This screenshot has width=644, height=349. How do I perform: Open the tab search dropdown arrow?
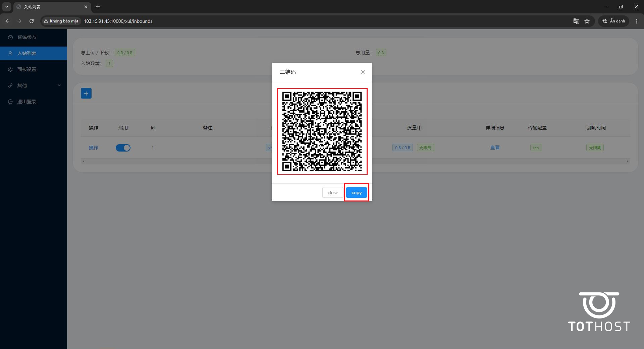pos(6,7)
